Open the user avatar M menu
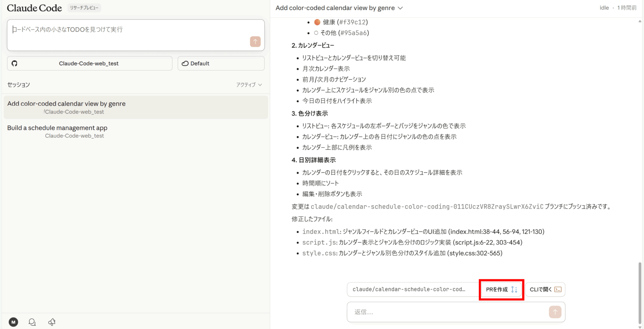 (x=13, y=322)
